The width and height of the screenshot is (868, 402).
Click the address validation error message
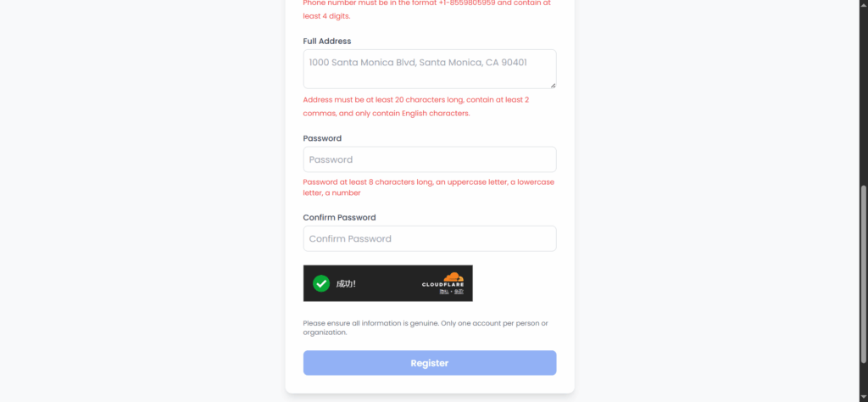pyautogui.click(x=415, y=106)
